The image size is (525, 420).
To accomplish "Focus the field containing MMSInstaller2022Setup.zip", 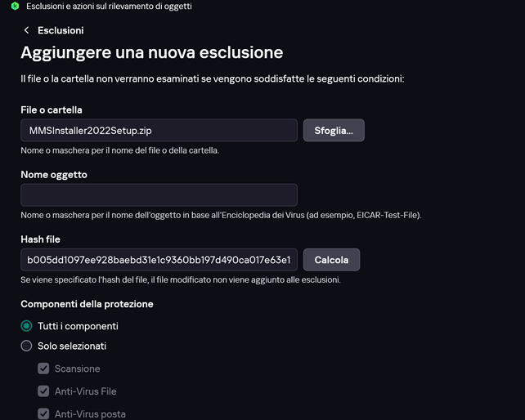I will pyautogui.click(x=159, y=130).
